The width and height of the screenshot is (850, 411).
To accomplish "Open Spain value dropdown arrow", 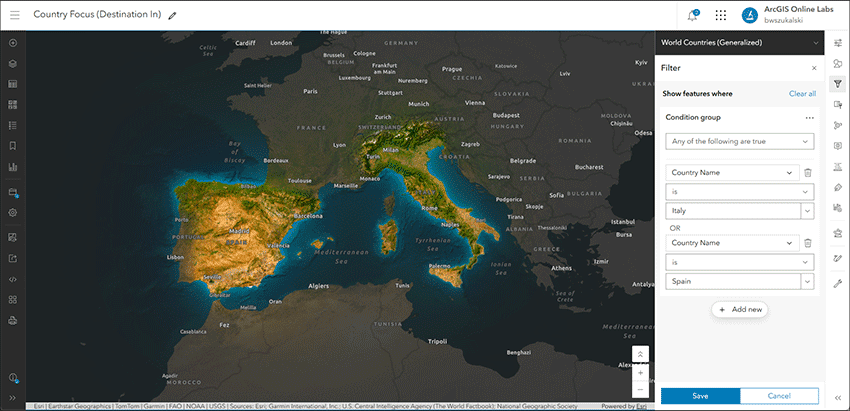I will click(808, 281).
